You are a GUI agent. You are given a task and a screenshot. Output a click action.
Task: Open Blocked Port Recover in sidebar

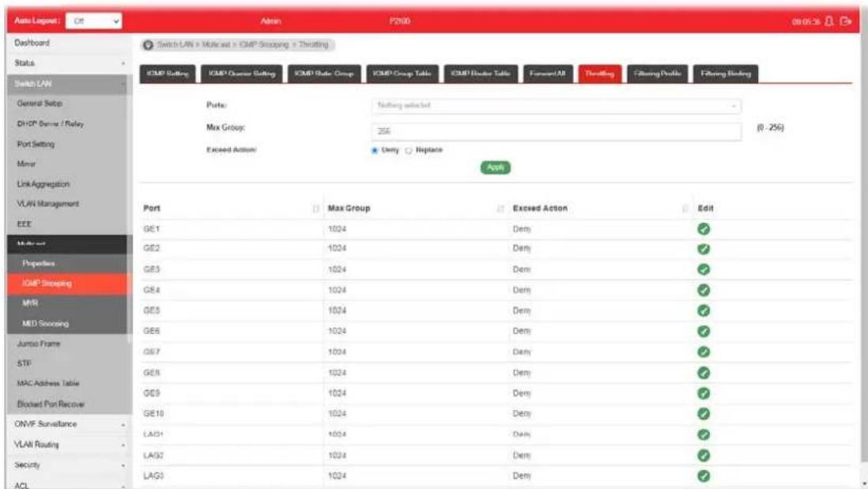[51, 404]
